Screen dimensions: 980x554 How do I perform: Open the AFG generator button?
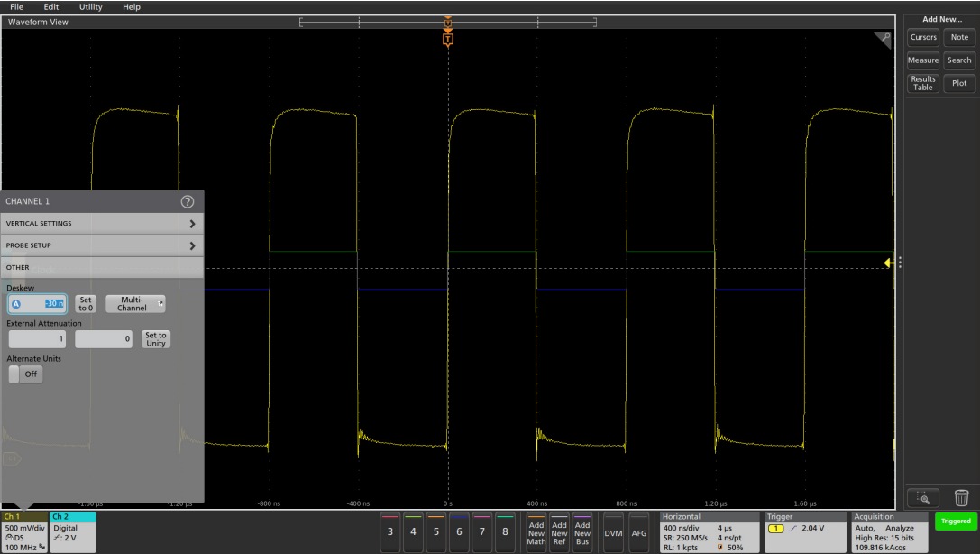point(639,533)
